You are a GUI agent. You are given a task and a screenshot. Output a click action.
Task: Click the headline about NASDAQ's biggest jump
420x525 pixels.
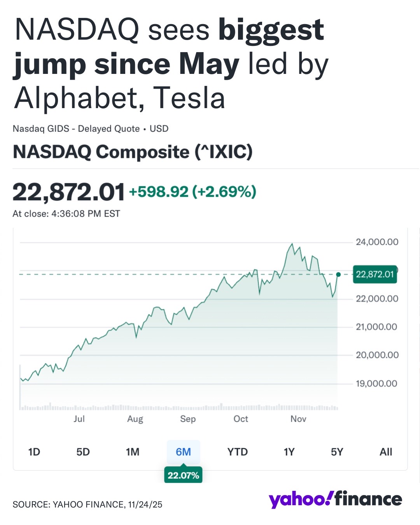click(x=171, y=64)
